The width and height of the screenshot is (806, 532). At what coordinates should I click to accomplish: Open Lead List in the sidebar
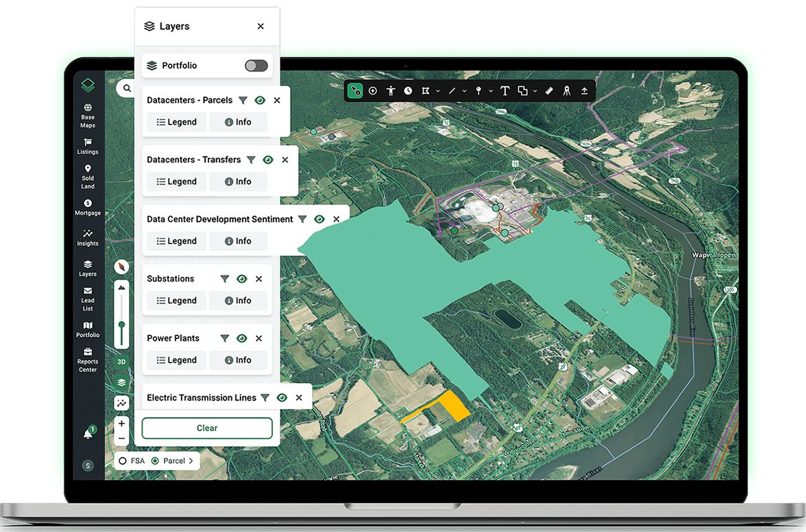pyautogui.click(x=87, y=299)
